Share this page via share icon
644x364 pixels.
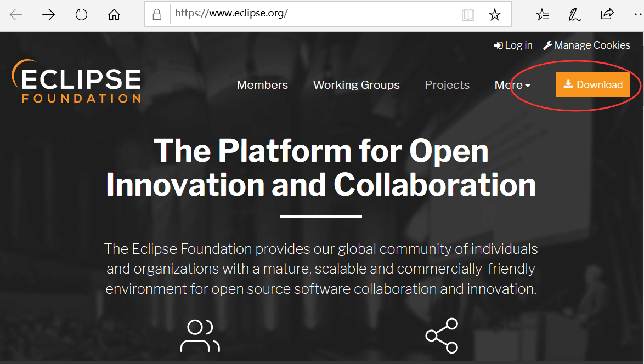607,14
